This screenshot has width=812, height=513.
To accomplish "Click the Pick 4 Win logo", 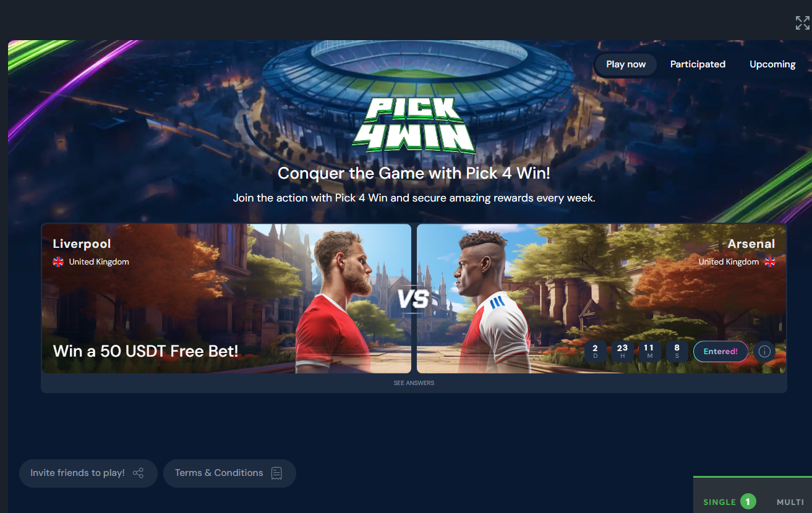I will [x=414, y=125].
